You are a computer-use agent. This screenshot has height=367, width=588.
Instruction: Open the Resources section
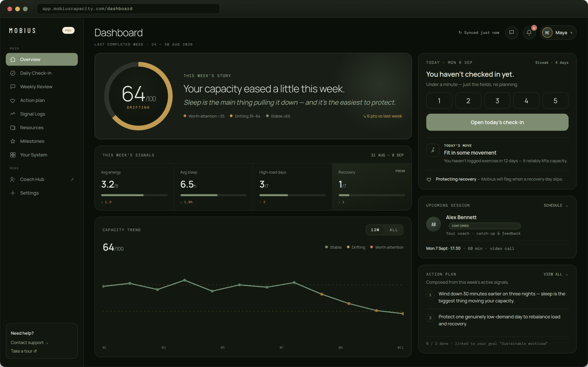point(42,128)
